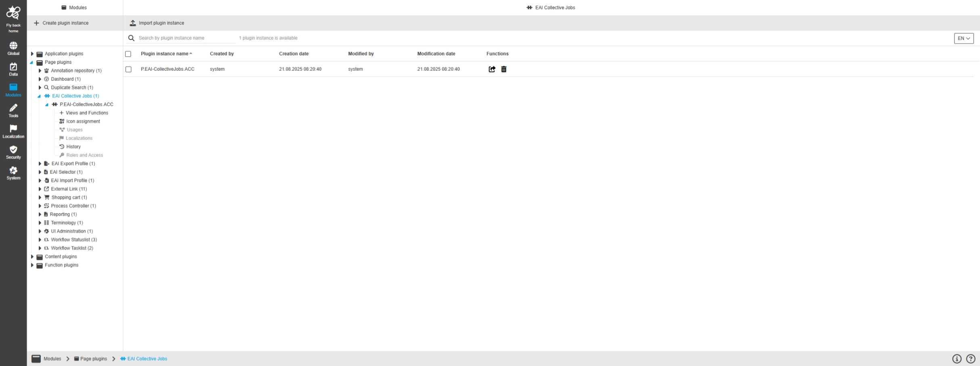Viewport: 980px width, 366px height.
Task: Expand the EAI Selector node
Action: coord(40,172)
